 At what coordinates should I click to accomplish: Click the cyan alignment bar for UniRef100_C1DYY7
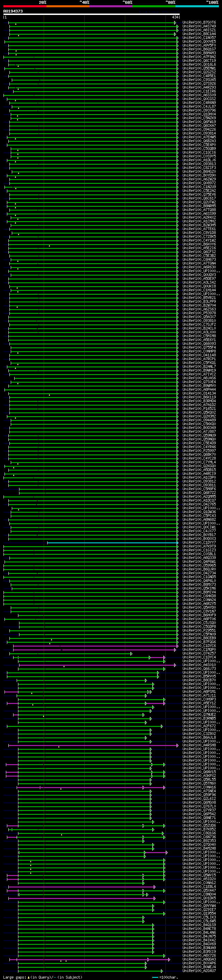click(x=112, y=543)
